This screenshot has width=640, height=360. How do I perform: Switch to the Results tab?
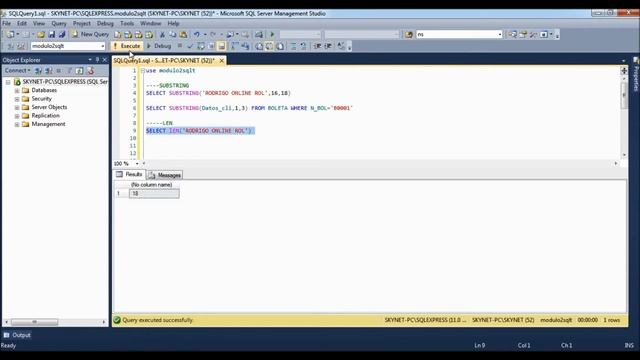coord(129,174)
